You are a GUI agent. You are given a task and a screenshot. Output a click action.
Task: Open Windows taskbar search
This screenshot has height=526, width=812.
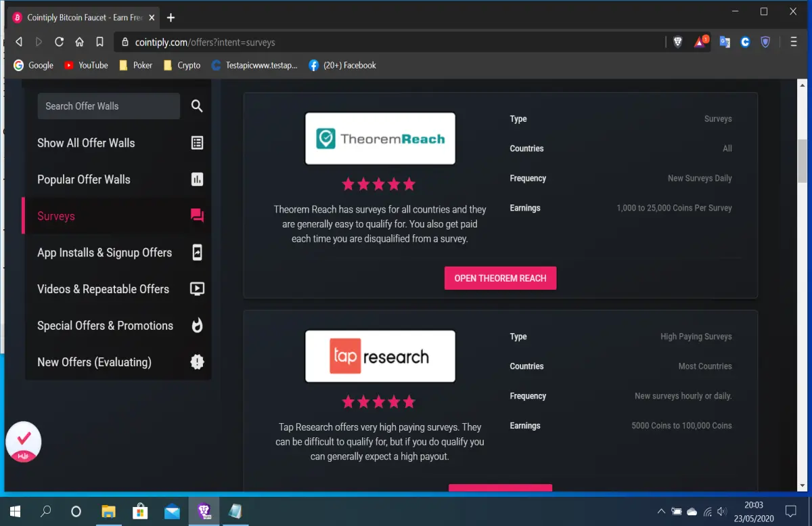tap(46, 511)
